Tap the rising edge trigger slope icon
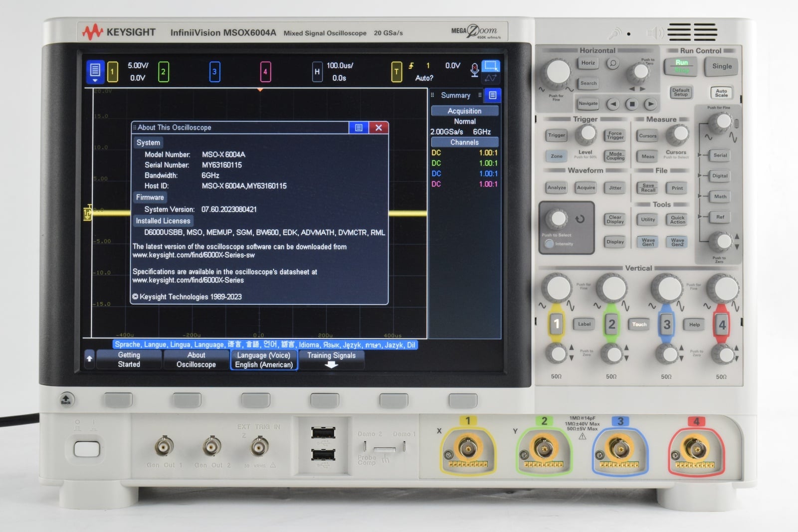Viewport: 798px width, 532px height. [411, 66]
